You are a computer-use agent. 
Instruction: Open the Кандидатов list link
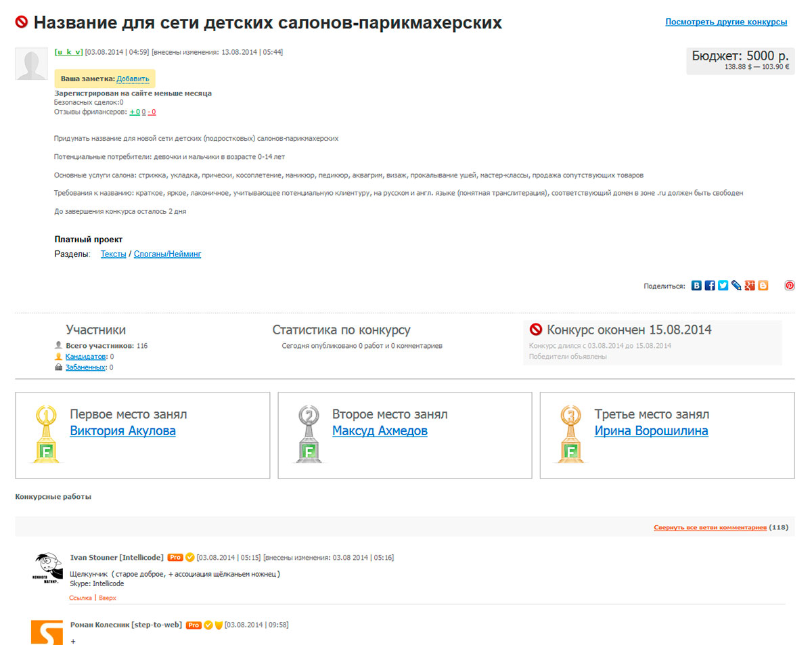[86, 356]
